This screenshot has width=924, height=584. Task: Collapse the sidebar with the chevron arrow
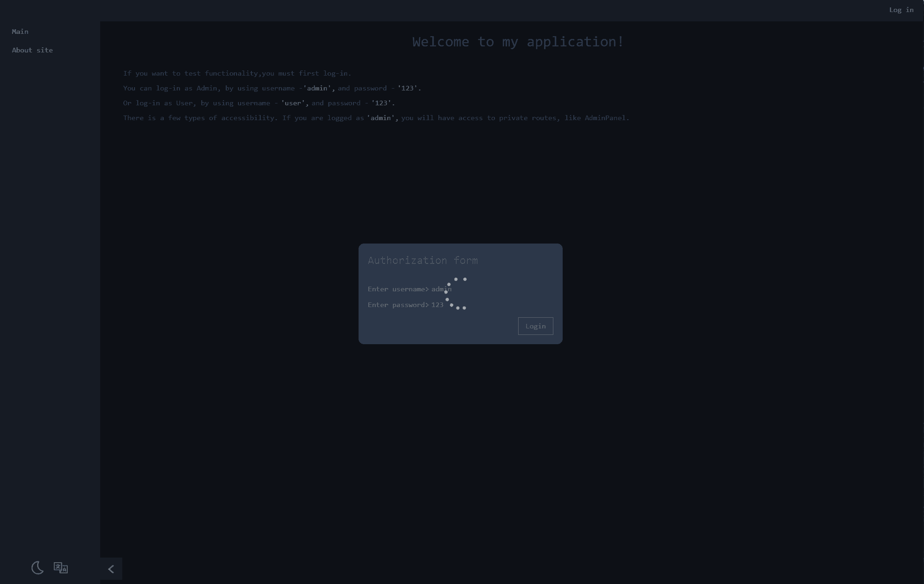click(x=111, y=569)
